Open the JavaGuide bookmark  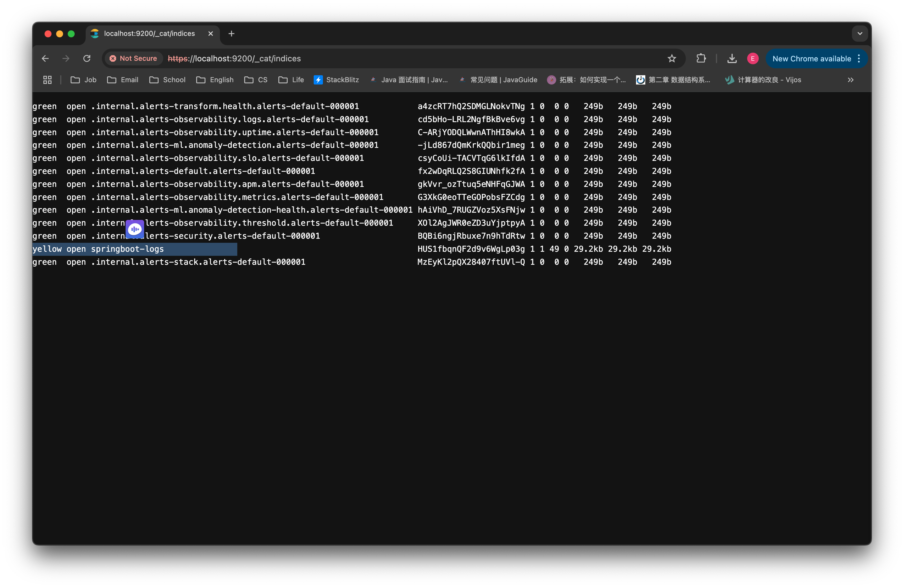(x=498, y=80)
